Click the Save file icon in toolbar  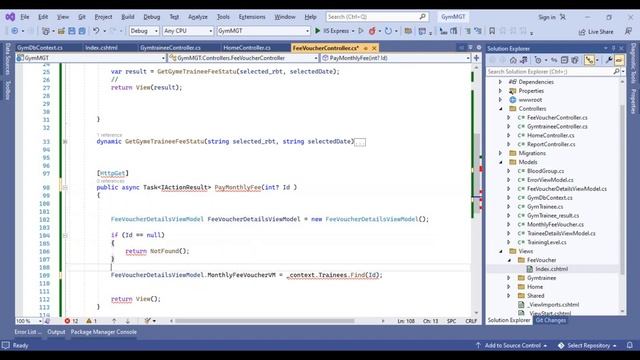(72, 31)
